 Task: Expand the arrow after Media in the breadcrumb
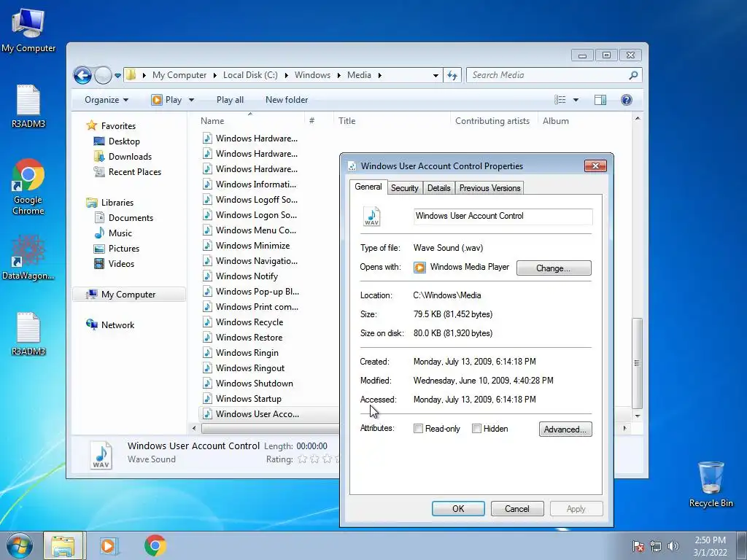point(379,75)
